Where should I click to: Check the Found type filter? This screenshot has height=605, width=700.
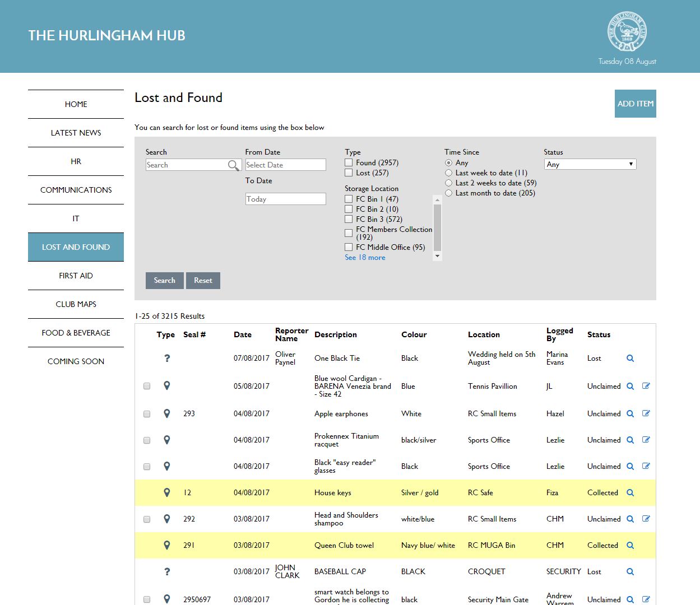pyautogui.click(x=349, y=162)
